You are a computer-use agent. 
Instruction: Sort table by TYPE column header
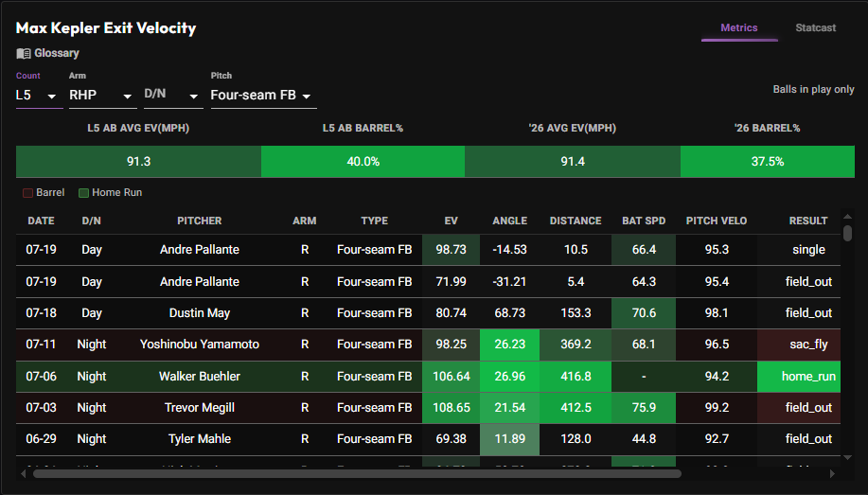[x=375, y=221]
